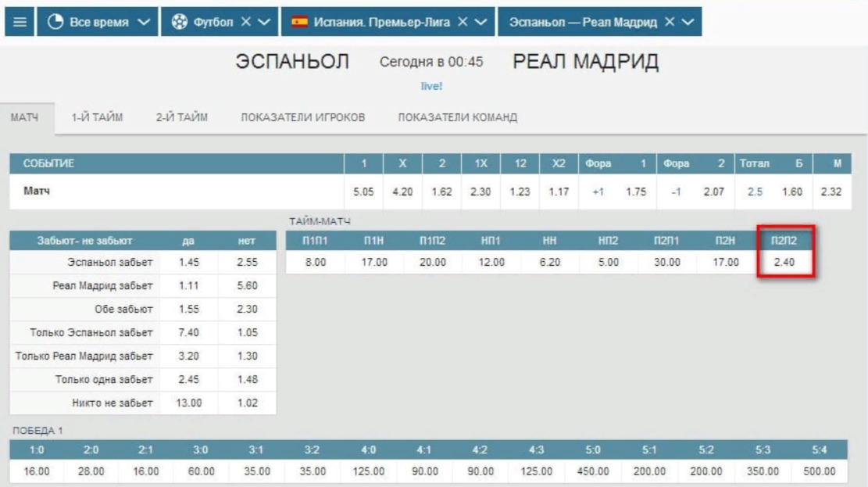Select 1X double chance odds 2.30
This screenshot has height=487, width=868.
[x=480, y=192]
